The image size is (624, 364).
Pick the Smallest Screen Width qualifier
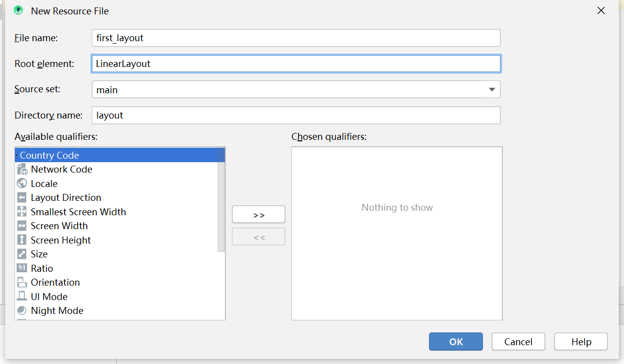click(x=116, y=212)
